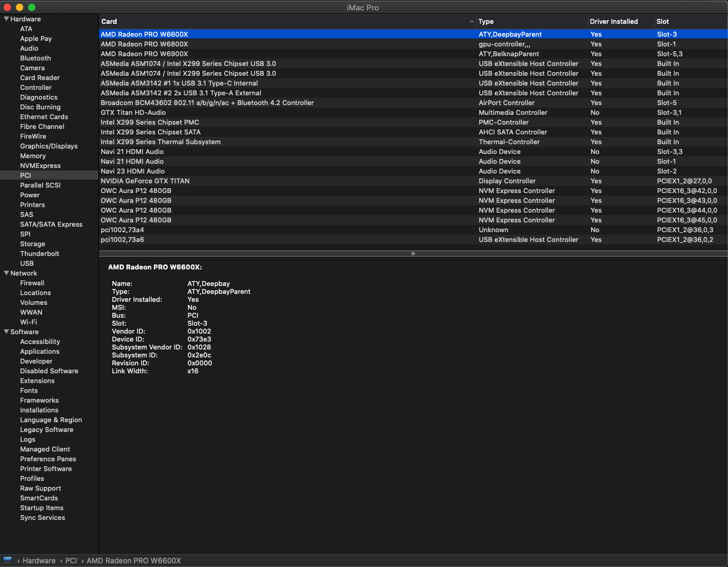Open Ethernet Cards section

(x=43, y=117)
